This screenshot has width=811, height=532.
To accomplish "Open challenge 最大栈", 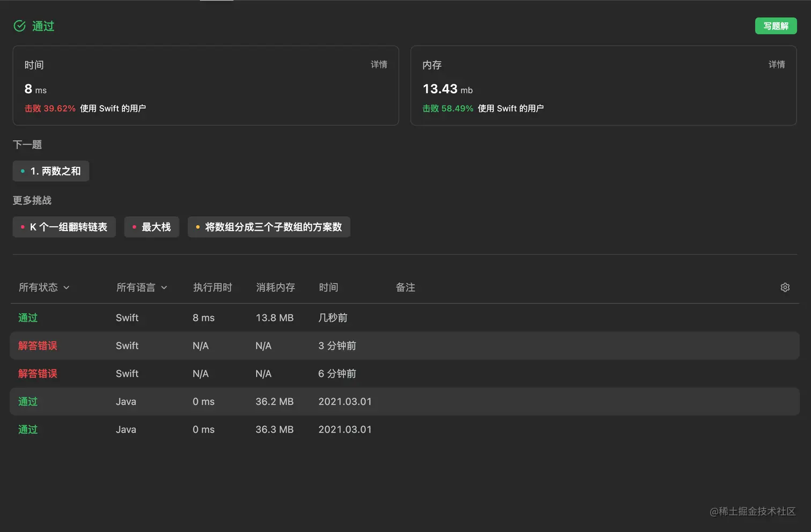I will [x=152, y=227].
